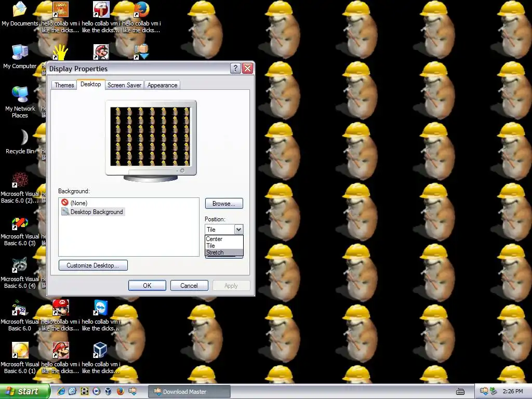Select the Microsoft Visual Basic 6.0 (1) gold disc shortcut
532x399 pixels.
(20, 350)
